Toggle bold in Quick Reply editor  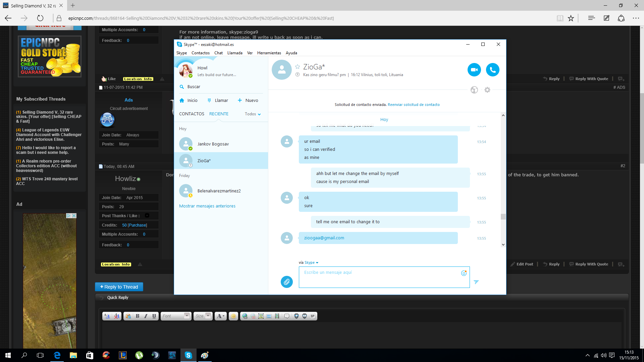pyautogui.click(x=138, y=316)
